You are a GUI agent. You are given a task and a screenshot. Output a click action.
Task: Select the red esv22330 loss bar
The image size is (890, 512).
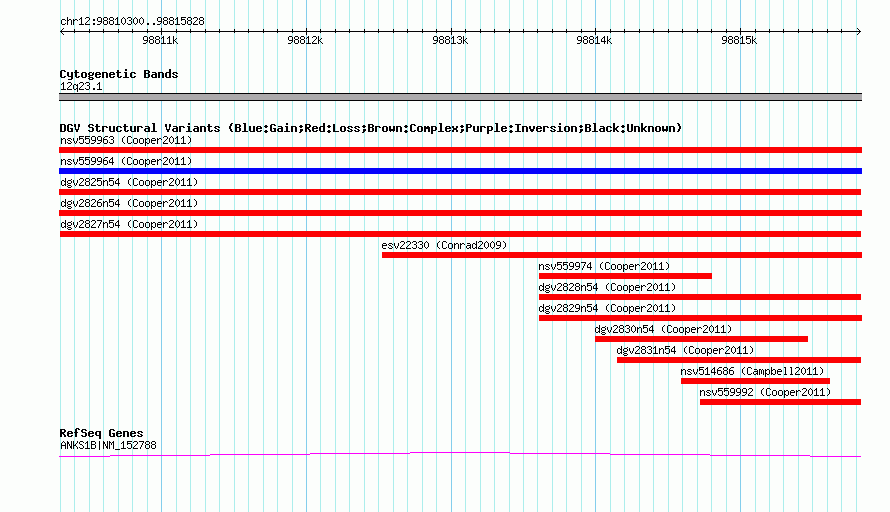click(x=622, y=255)
